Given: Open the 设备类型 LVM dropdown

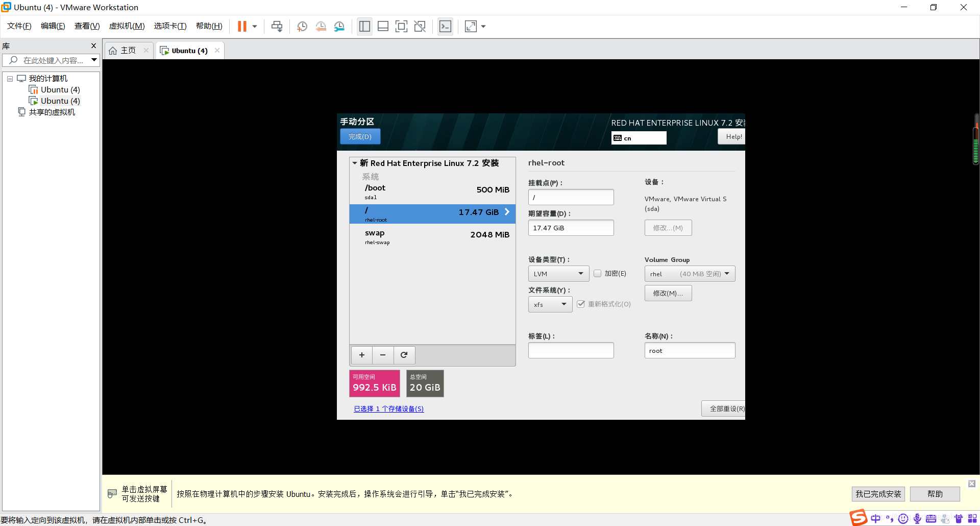Looking at the screenshot, I should pos(558,273).
